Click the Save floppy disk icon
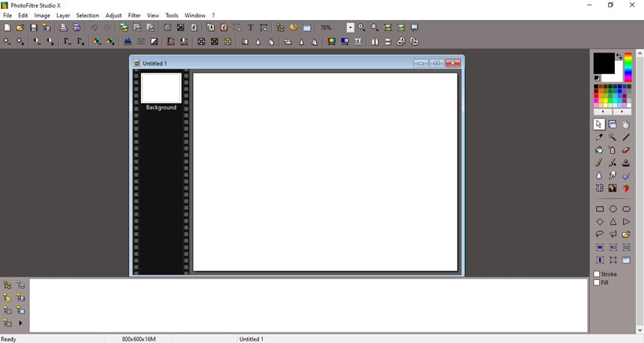Screen dimensions: 644x343 coord(34,28)
